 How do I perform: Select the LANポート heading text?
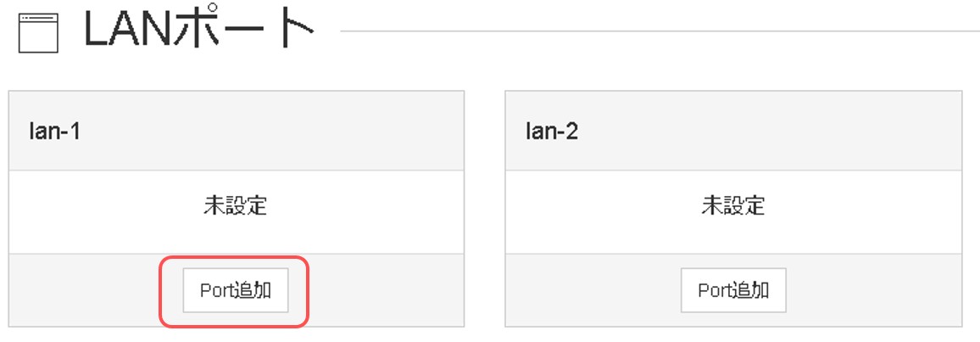[x=198, y=31]
